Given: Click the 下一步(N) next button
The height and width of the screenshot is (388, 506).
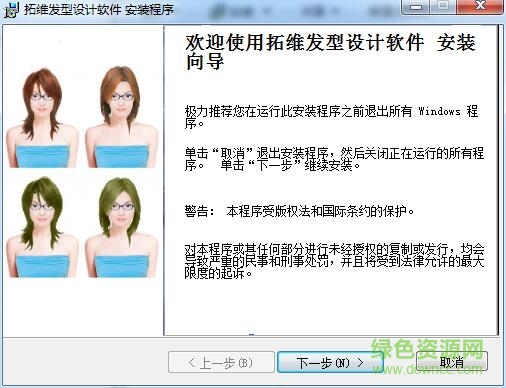Looking at the screenshot, I should click(330, 362).
